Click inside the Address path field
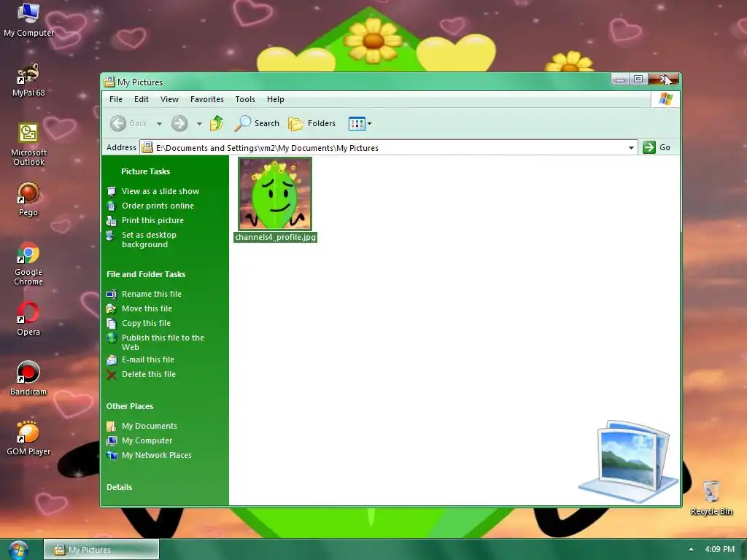 point(389,147)
